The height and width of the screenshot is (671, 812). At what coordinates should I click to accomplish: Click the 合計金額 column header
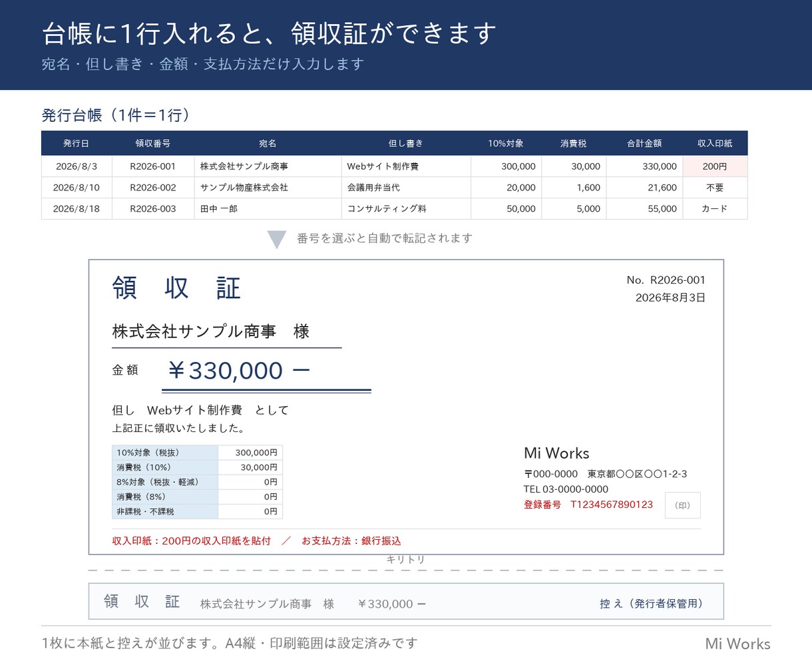click(x=644, y=143)
